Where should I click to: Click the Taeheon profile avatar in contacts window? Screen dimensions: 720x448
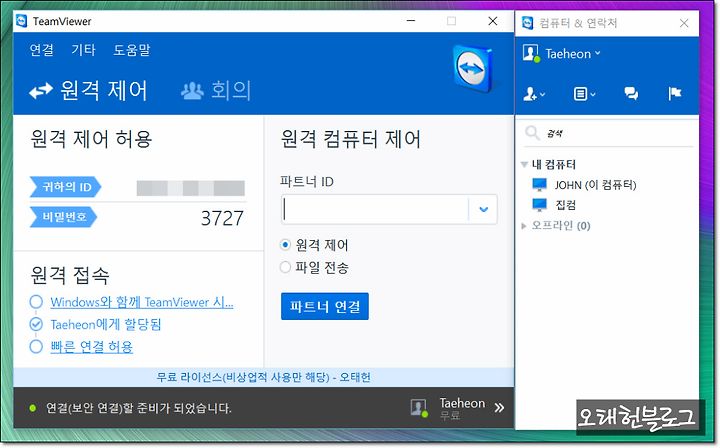tap(531, 53)
